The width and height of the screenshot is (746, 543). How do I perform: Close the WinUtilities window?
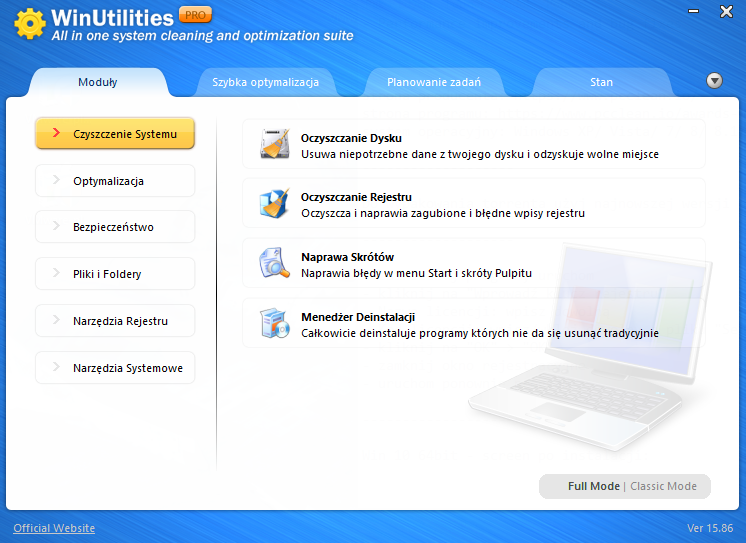click(x=726, y=11)
